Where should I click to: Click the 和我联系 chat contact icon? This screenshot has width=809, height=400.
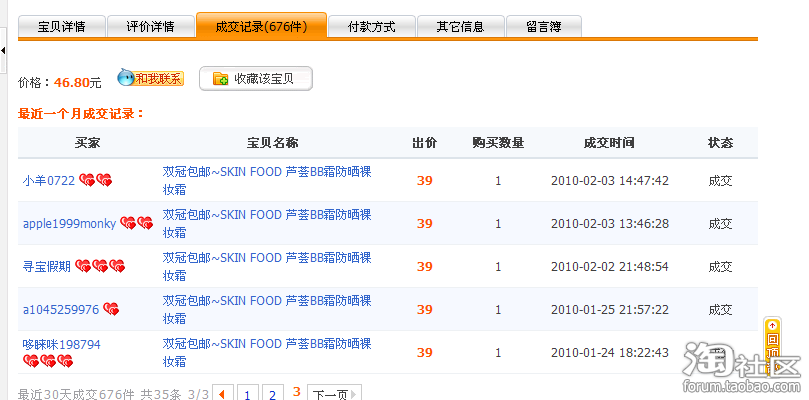150,79
